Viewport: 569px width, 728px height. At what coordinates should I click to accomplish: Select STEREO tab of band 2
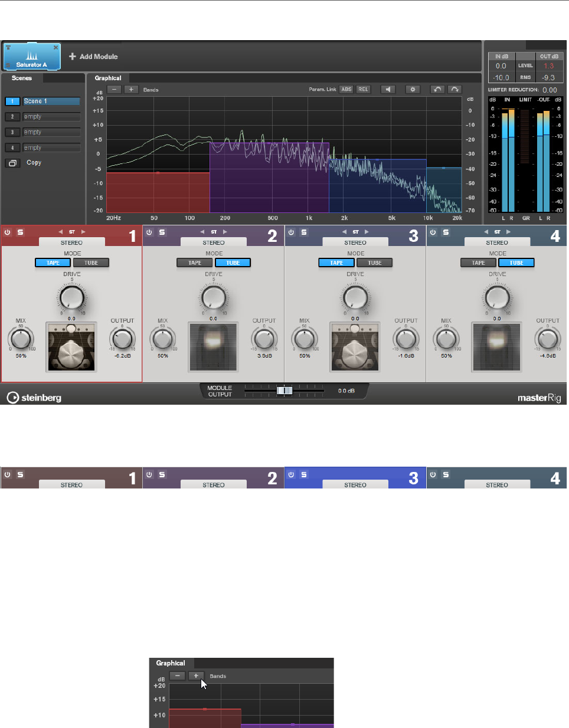(214, 242)
